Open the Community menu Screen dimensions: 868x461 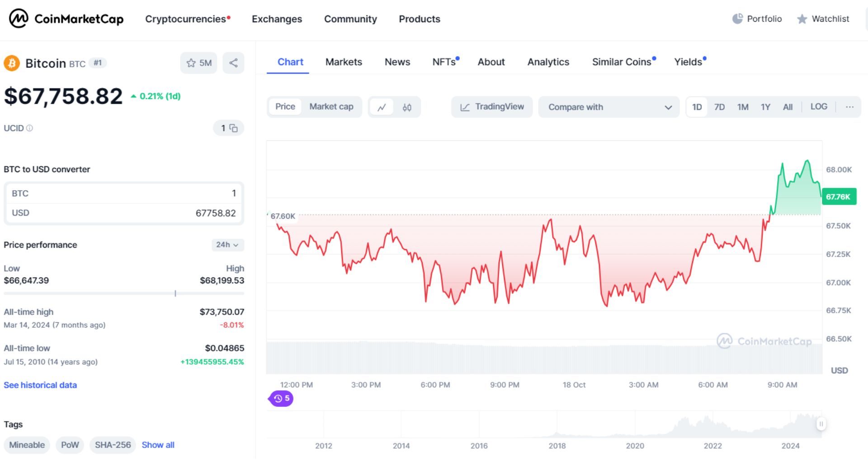350,19
